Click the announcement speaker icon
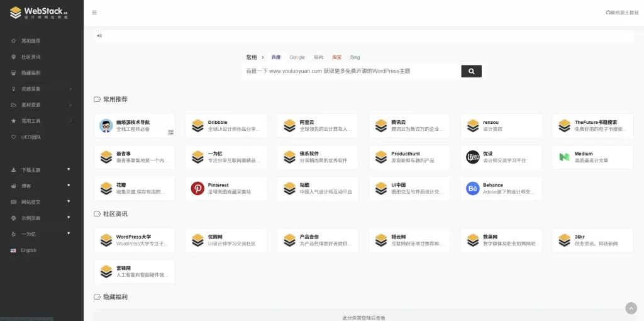This screenshot has height=321, width=644. (99, 36)
